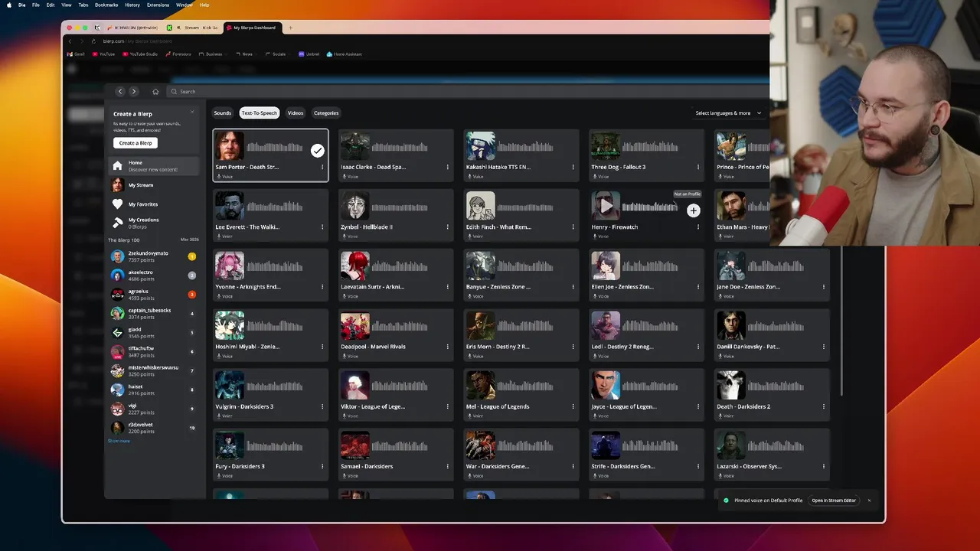Open three-dot menu for Death Darksiders 2

click(824, 406)
